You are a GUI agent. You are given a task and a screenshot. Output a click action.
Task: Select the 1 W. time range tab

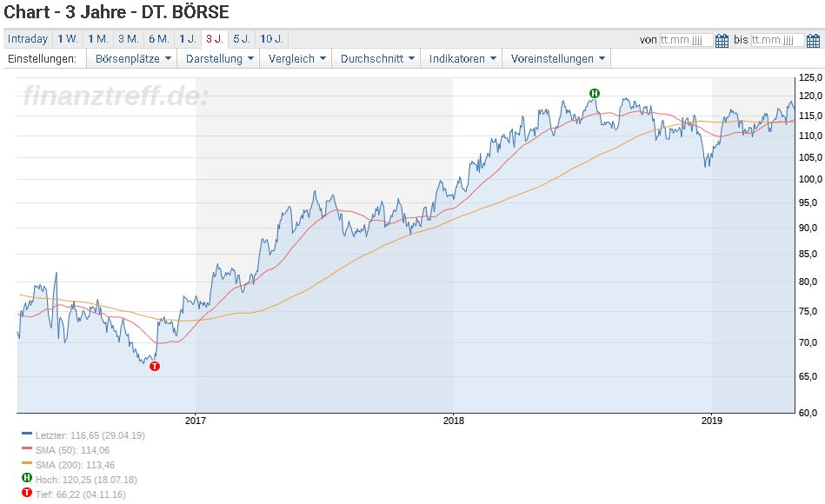click(67, 39)
